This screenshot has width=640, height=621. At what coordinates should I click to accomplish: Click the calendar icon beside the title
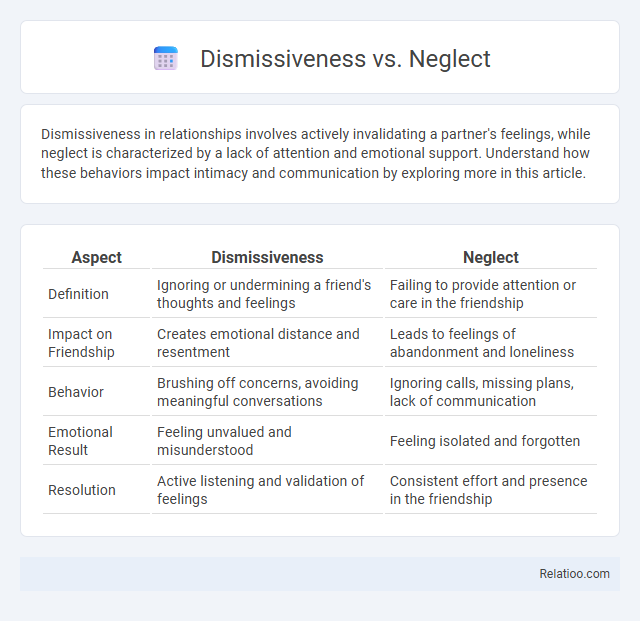(x=166, y=58)
